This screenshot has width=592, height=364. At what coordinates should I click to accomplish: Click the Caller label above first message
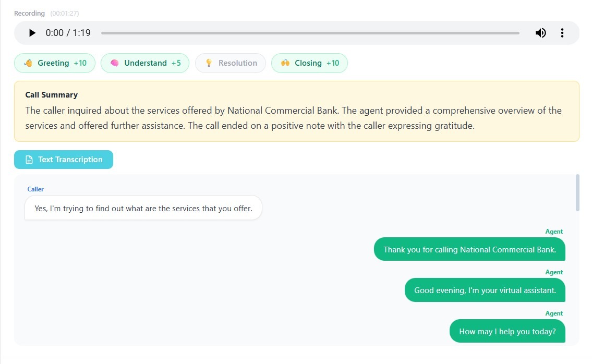[35, 189]
